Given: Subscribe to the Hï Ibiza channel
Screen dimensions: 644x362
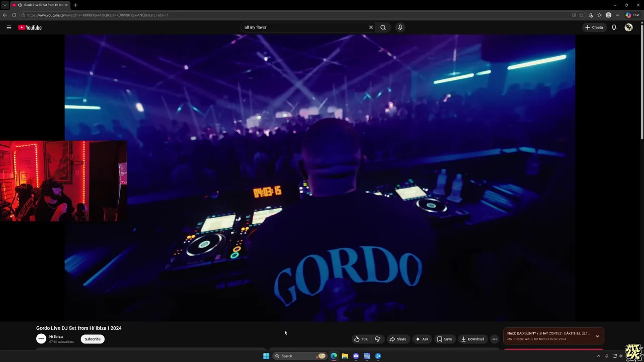Looking at the screenshot, I should (93, 339).
